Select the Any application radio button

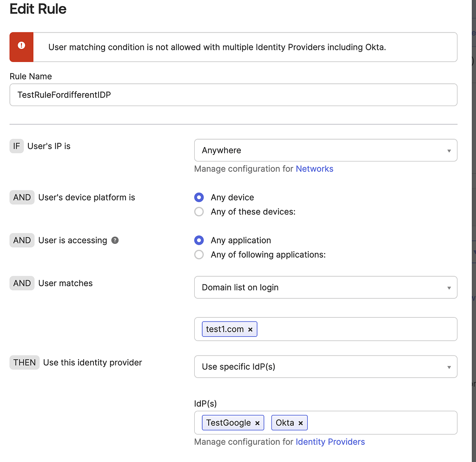click(x=199, y=240)
